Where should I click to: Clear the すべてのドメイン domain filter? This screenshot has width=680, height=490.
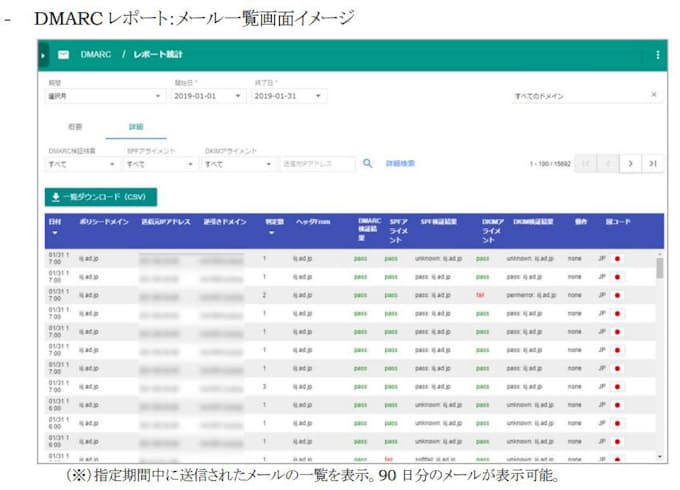click(x=654, y=95)
